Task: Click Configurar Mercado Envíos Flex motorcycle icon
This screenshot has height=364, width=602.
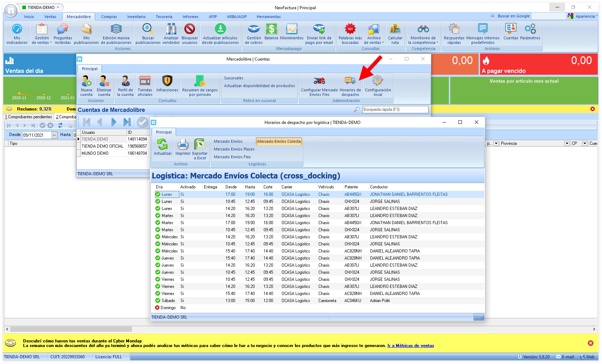Action: point(319,81)
